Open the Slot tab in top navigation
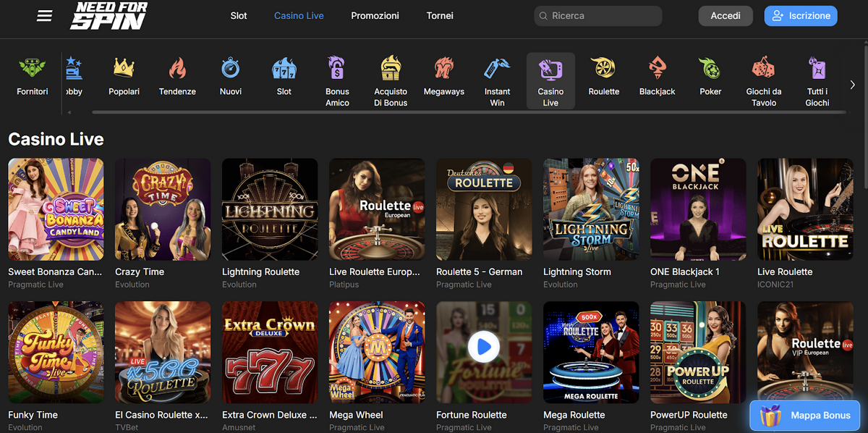 tap(239, 15)
